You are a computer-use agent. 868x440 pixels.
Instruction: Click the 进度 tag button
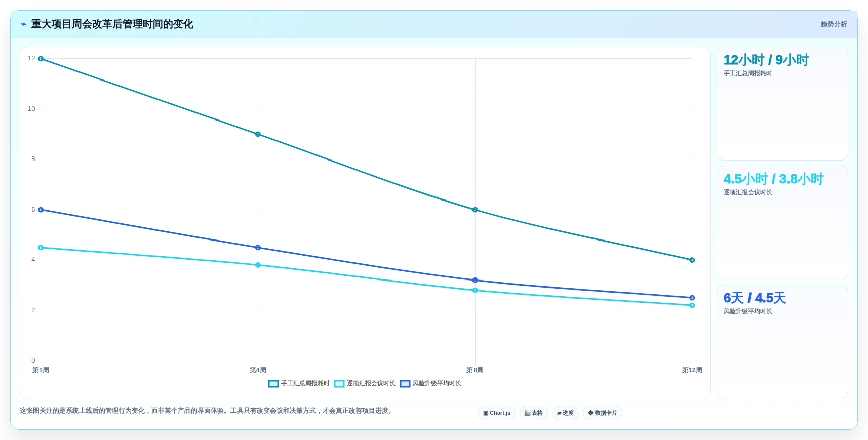(565, 413)
